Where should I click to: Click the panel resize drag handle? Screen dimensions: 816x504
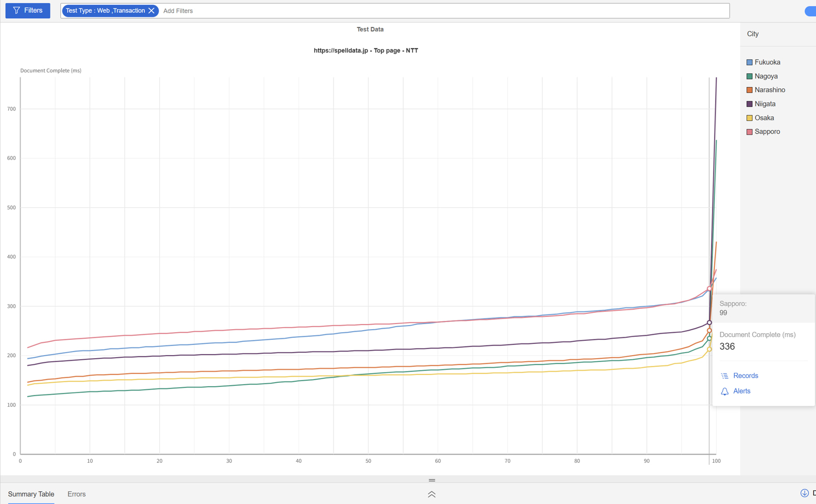click(x=431, y=480)
